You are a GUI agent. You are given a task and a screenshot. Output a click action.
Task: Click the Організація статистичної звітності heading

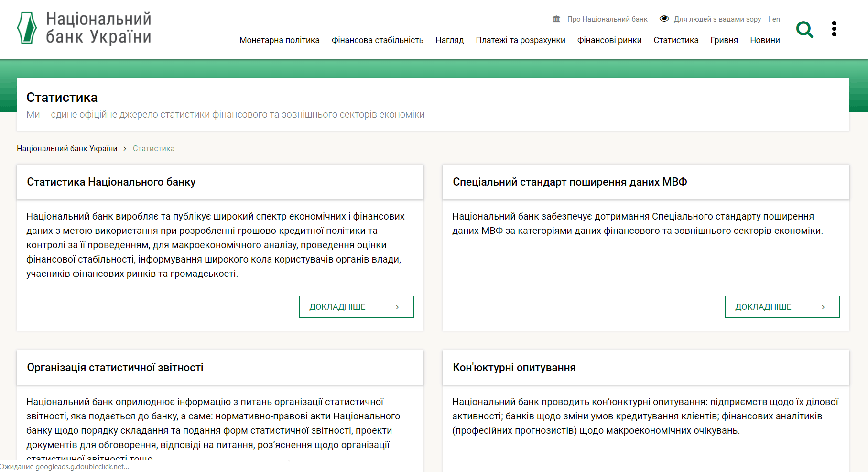point(115,368)
